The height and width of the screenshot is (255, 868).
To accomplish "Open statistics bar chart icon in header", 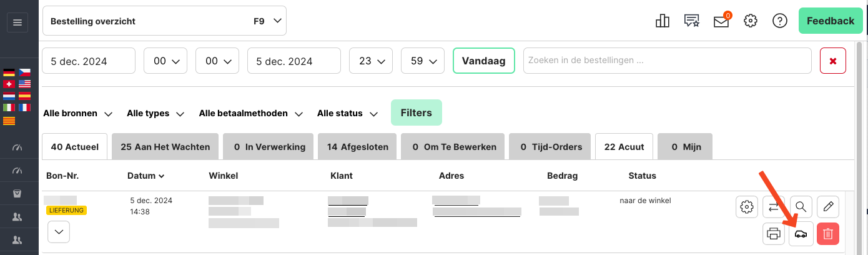I will (663, 21).
